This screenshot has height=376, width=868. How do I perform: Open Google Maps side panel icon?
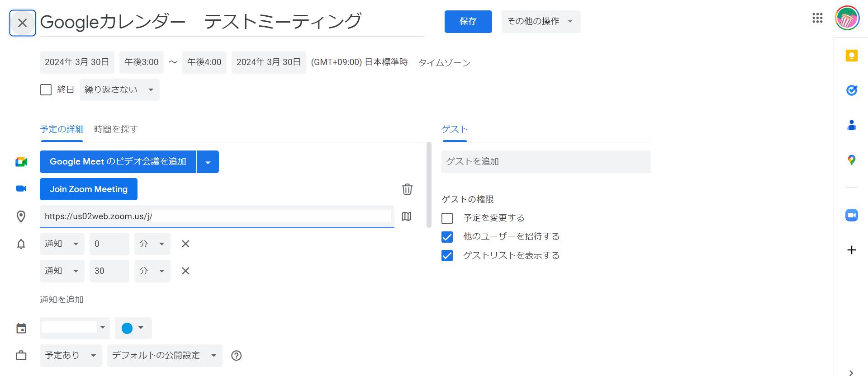coord(851,160)
